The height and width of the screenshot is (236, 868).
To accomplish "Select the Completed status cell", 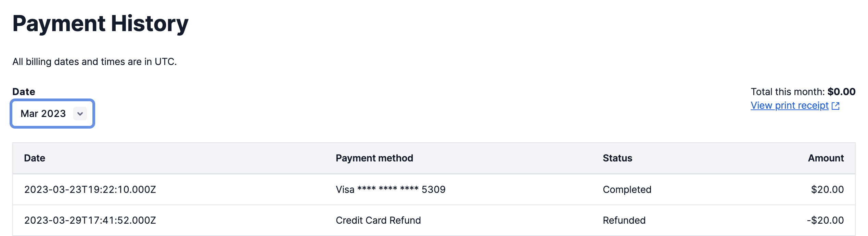I will point(627,189).
